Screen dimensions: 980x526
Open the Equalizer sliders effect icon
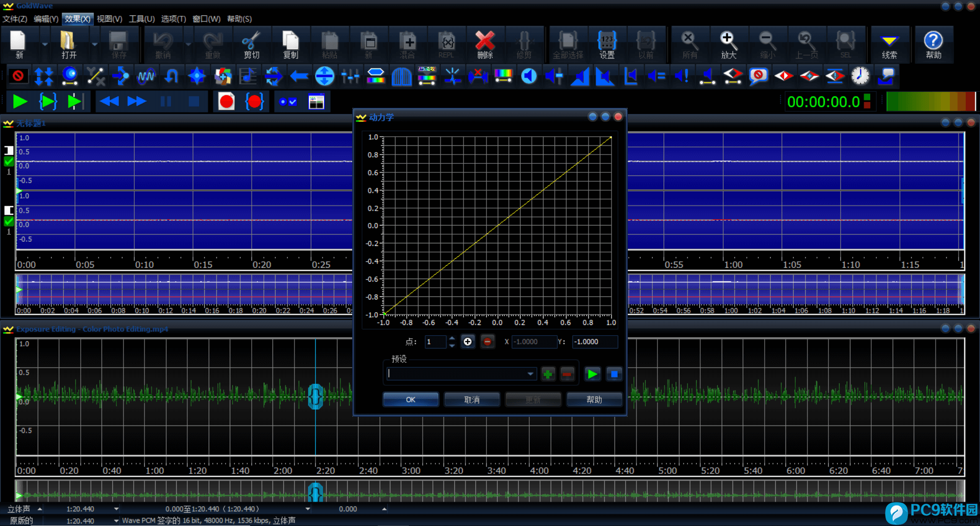(351, 77)
